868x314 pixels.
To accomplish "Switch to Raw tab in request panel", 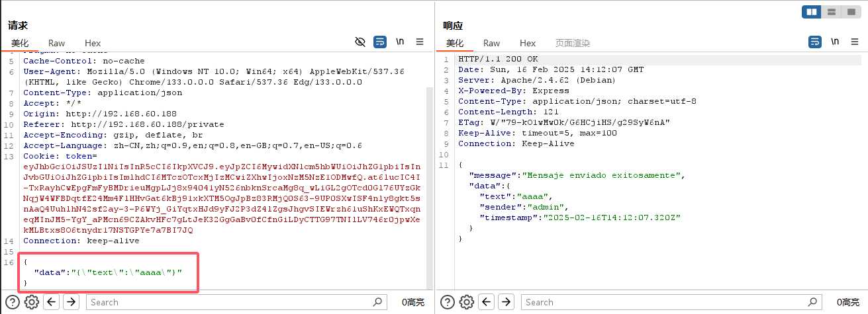I will click(56, 43).
